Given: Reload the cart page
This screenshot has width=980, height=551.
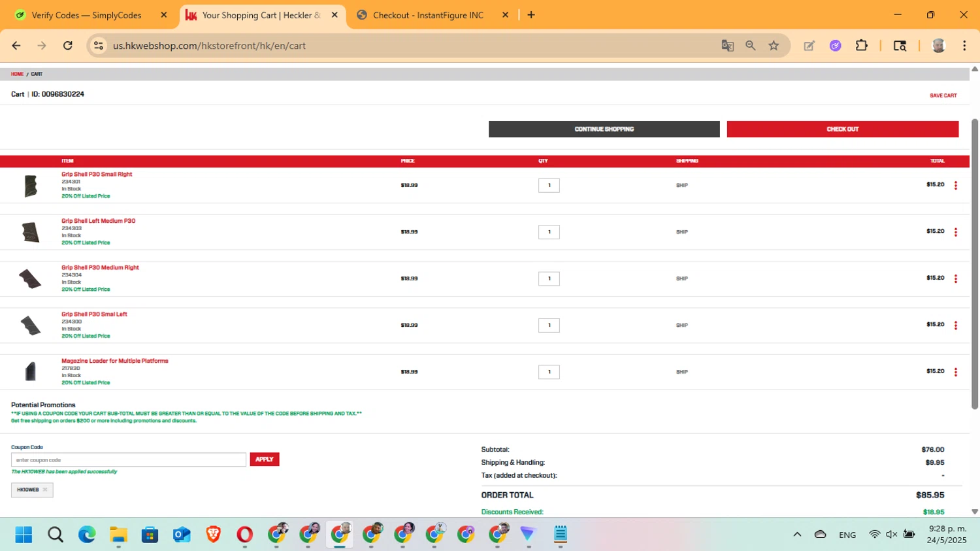Looking at the screenshot, I should [x=68, y=46].
